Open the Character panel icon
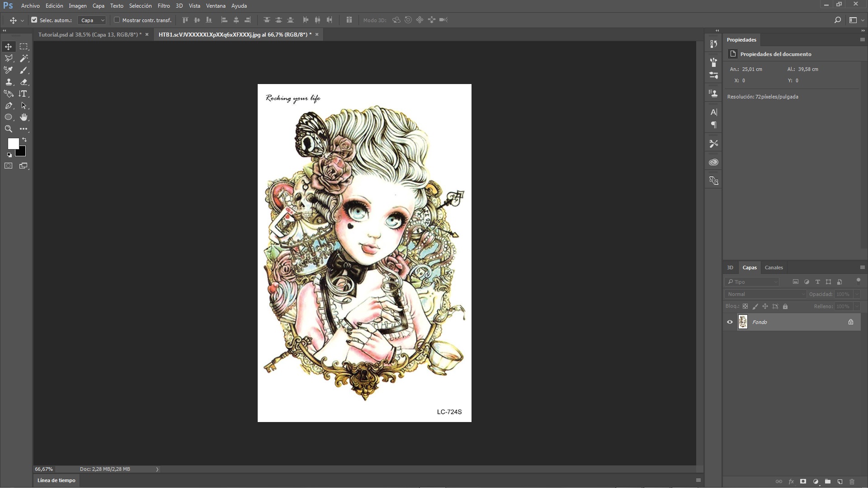Screen dimensions: 868x488 coord(714,112)
